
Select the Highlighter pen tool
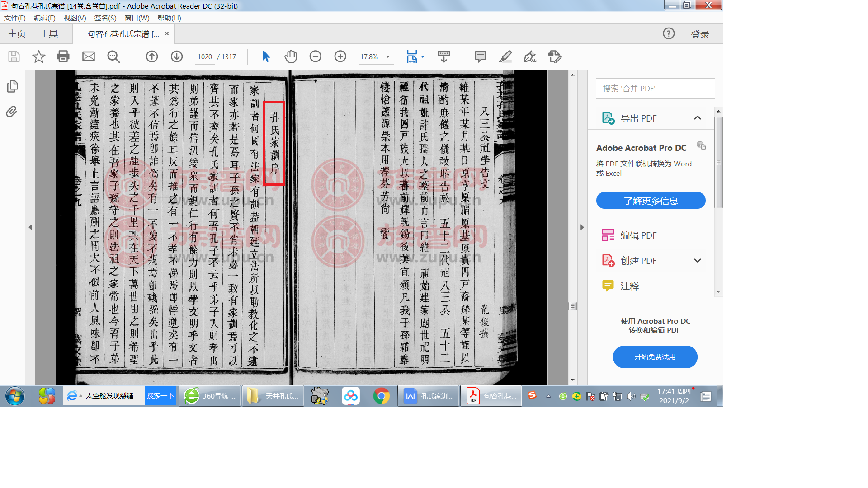[505, 56]
